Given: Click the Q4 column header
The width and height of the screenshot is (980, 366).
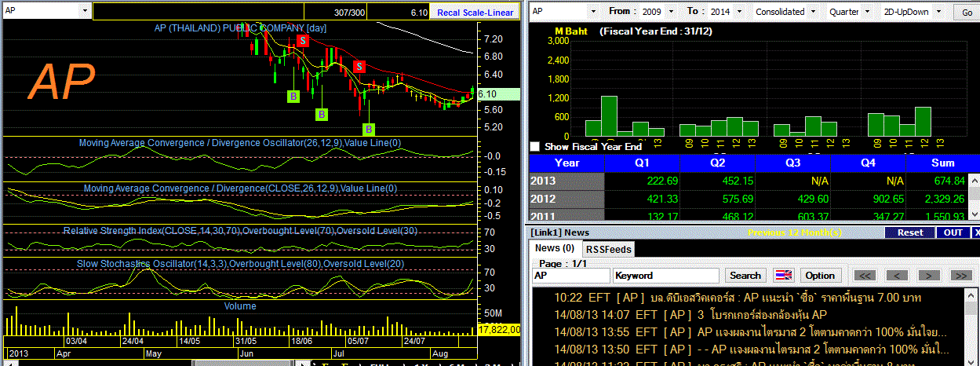Looking at the screenshot, I should click(x=868, y=163).
